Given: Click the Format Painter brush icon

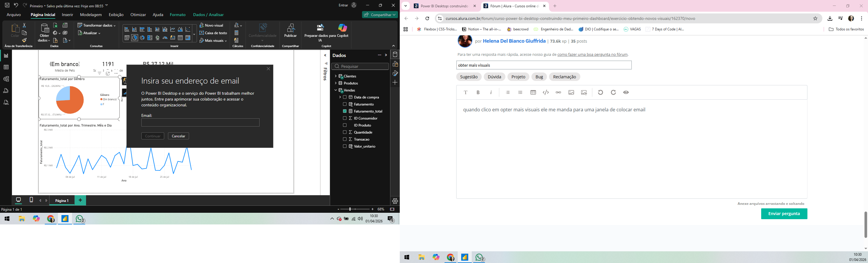Looking at the screenshot, I should pyautogui.click(x=24, y=40).
